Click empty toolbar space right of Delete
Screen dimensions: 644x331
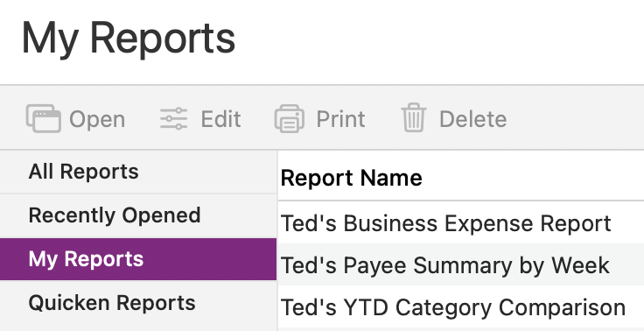[x=575, y=118]
